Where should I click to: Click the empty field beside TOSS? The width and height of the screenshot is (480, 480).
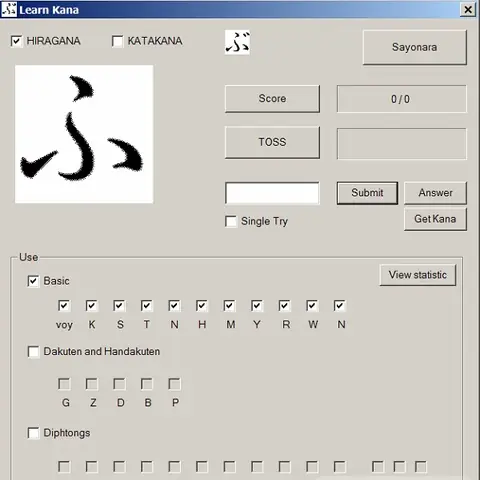point(402,144)
